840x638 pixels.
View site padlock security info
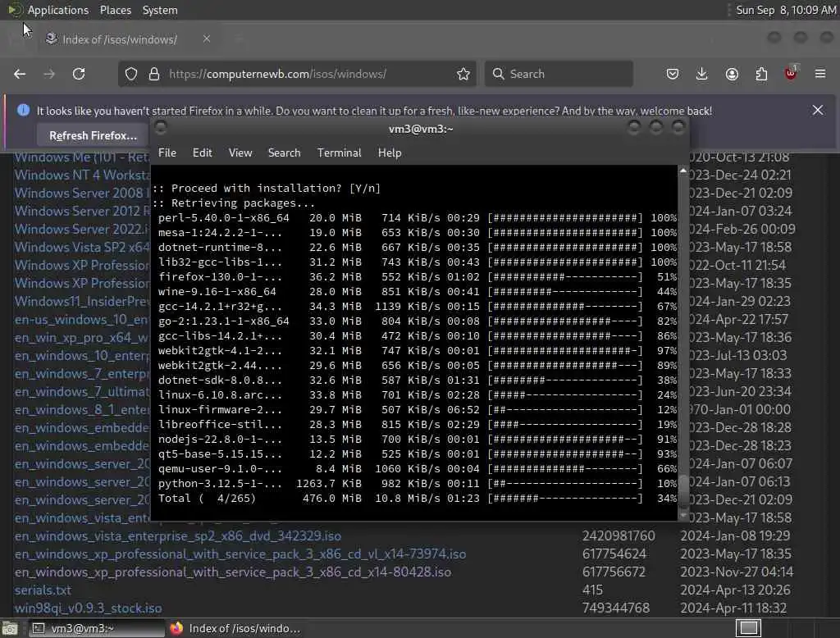(154, 74)
